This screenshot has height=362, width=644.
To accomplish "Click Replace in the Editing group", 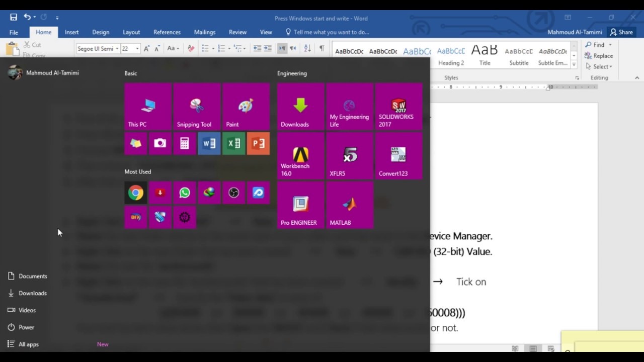I will (599, 56).
